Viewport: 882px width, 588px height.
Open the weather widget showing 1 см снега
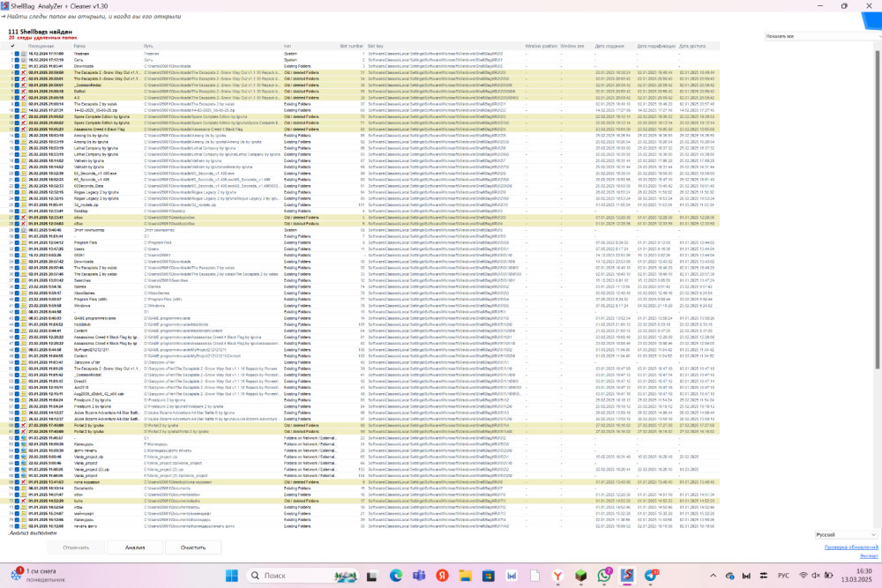pos(37,575)
